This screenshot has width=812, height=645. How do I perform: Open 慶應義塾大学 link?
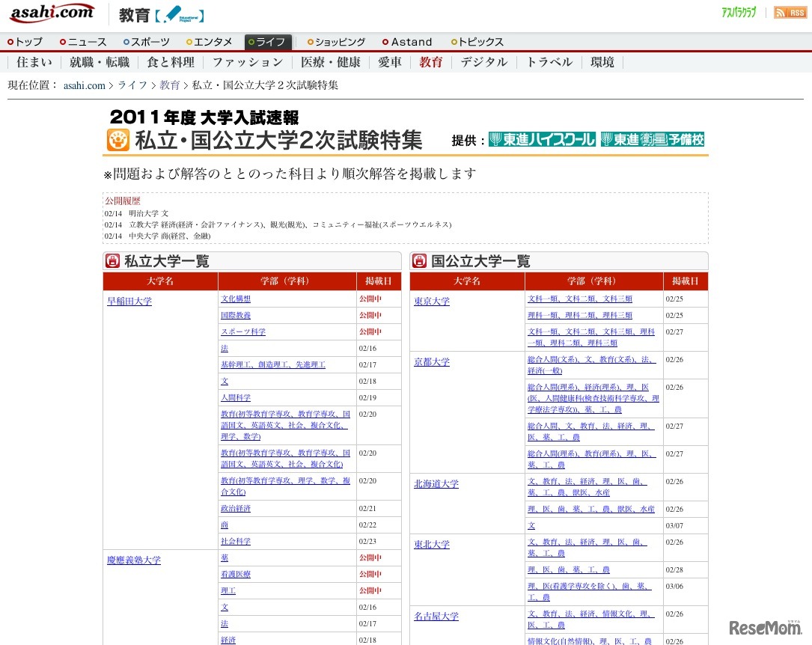tap(134, 560)
